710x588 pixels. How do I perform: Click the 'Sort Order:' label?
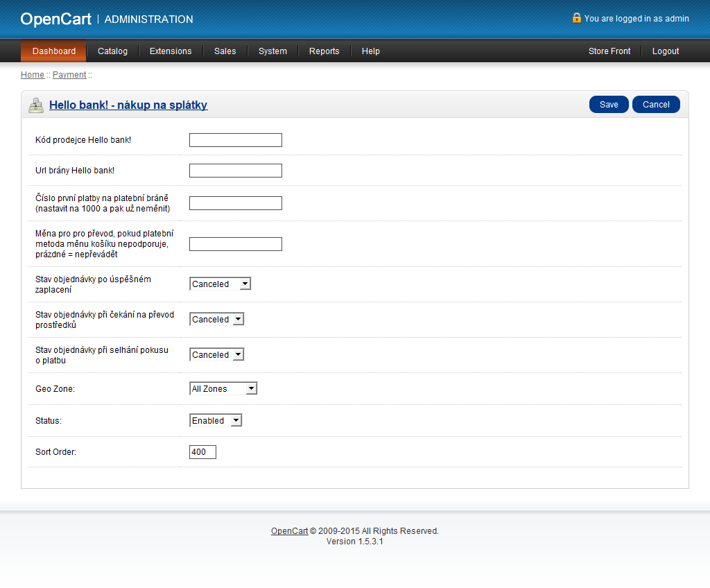point(55,452)
